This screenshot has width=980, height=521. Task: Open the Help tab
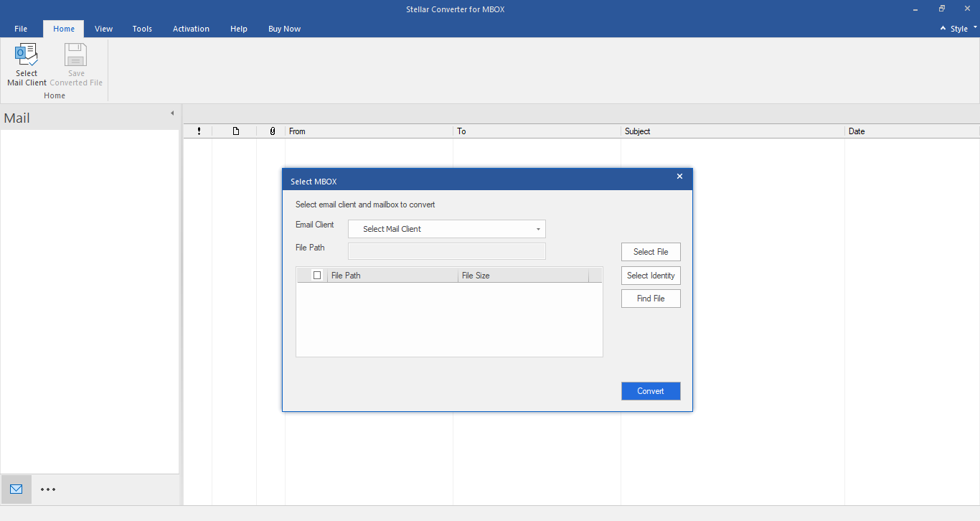pyautogui.click(x=239, y=29)
